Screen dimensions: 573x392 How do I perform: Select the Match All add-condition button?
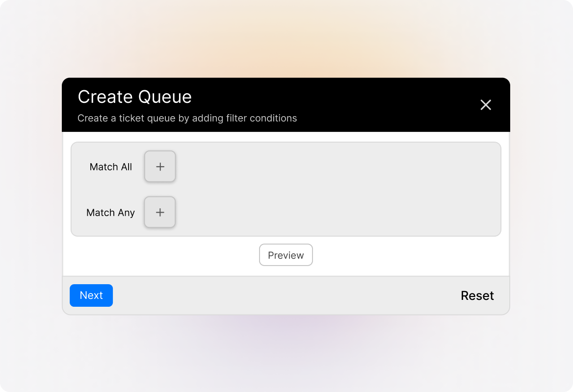click(159, 167)
